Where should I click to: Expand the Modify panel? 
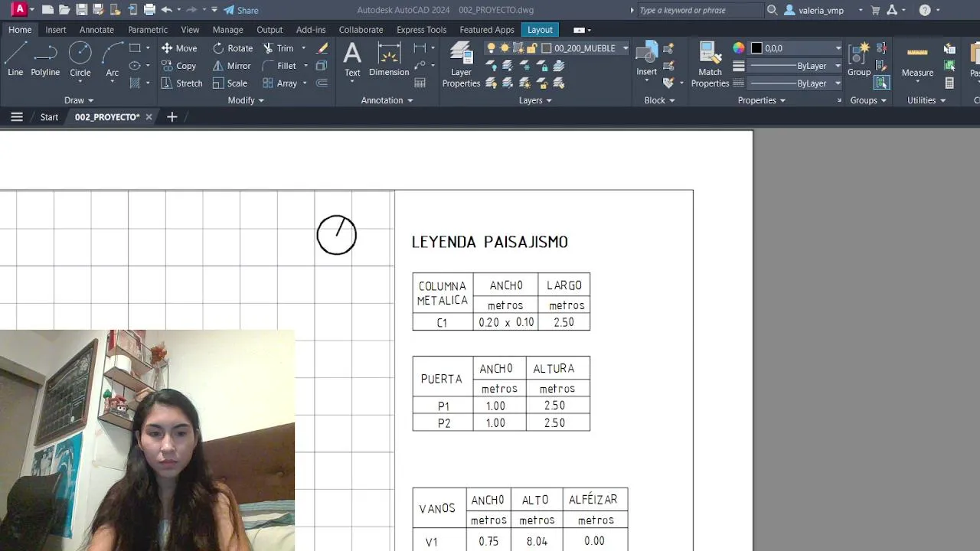tap(246, 100)
